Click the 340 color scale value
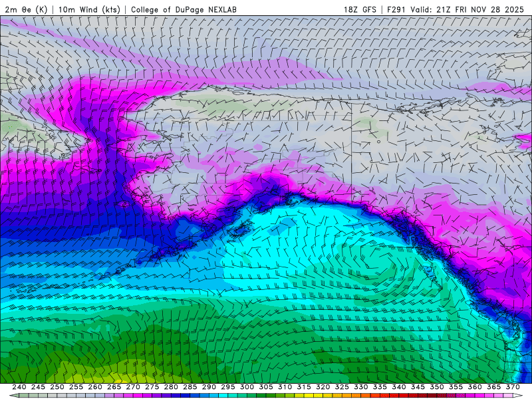The width and height of the screenshot is (532, 399). [x=399, y=387]
